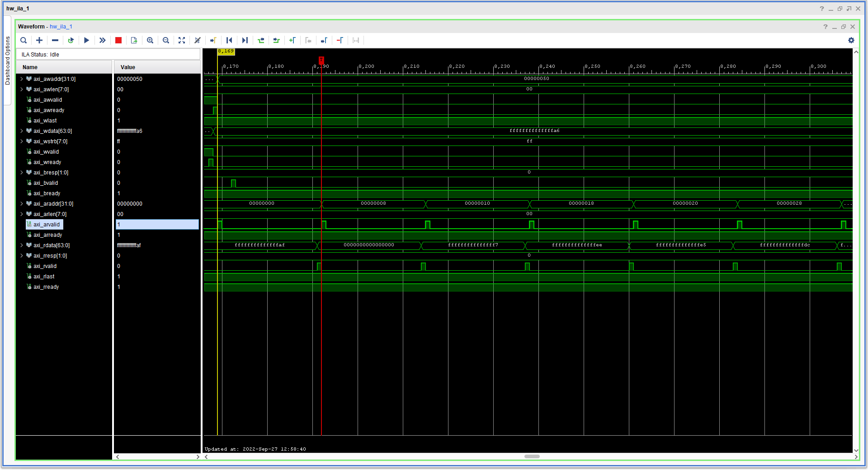Jump to previous transition

(x=261, y=40)
